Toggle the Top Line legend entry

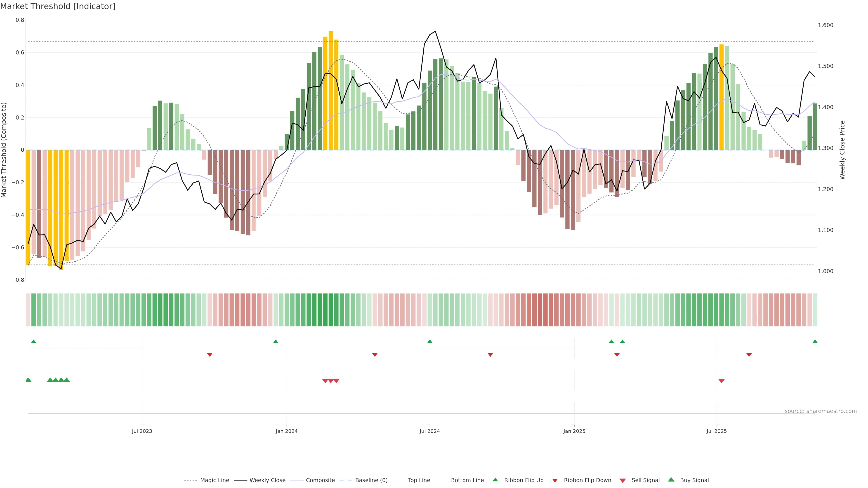419,480
